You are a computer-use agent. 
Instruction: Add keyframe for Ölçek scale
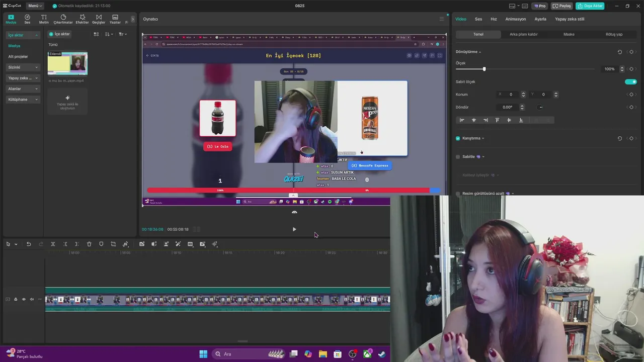pyautogui.click(x=631, y=69)
